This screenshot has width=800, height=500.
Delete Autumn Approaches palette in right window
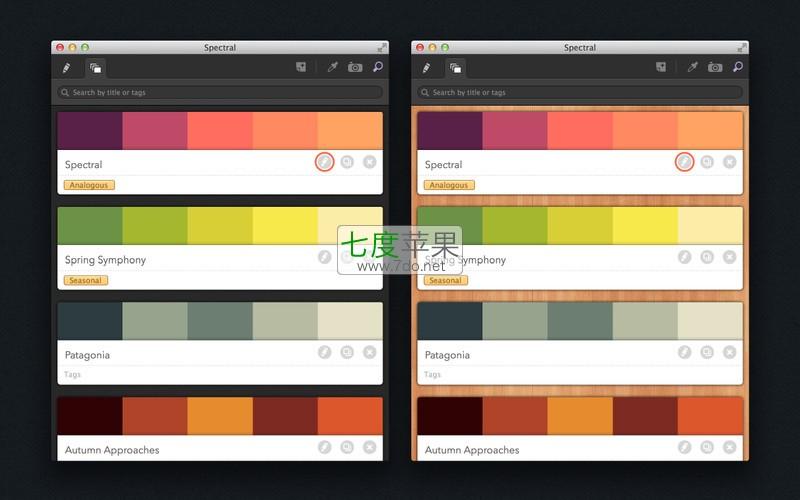[729, 447]
